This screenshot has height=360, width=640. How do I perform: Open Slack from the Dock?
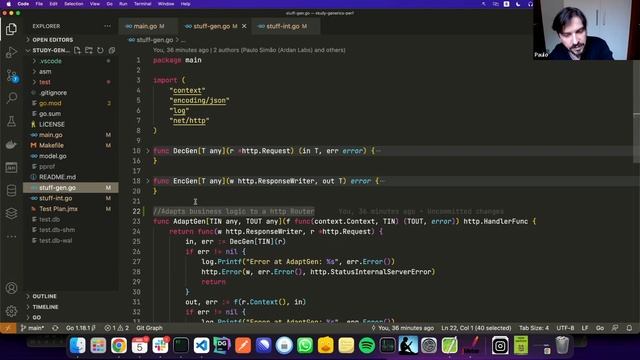(160, 345)
